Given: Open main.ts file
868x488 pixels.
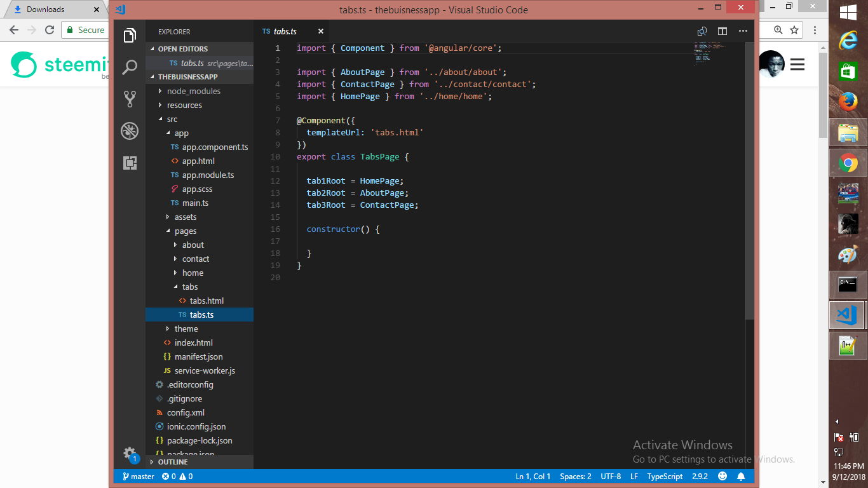Looking at the screenshot, I should [x=200, y=203].
